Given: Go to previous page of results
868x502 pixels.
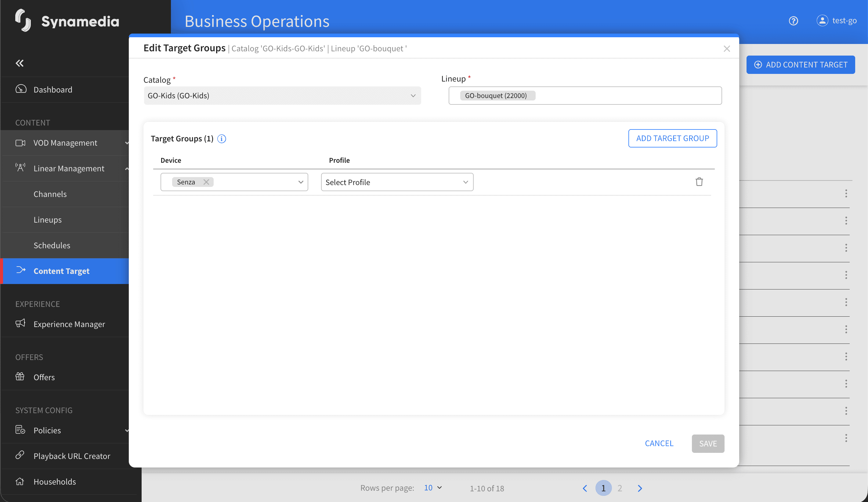Looking at the screenshot, I should click(x=585, y=488).
